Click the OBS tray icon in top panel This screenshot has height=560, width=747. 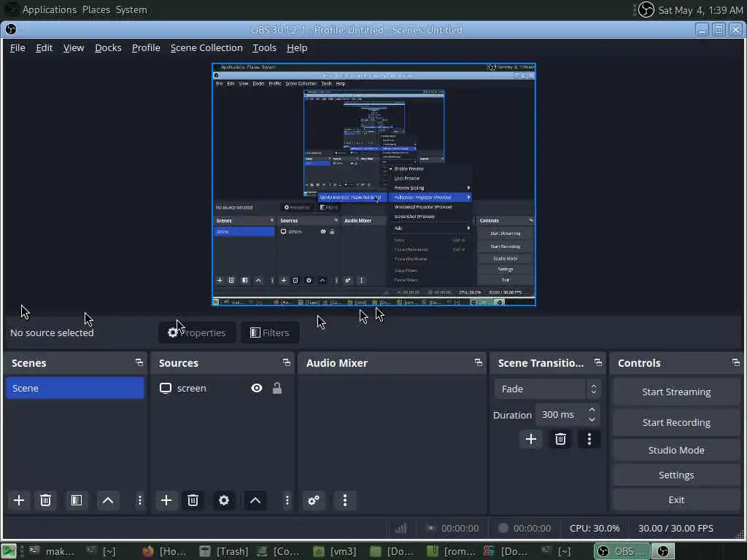(x=646, y=9)
